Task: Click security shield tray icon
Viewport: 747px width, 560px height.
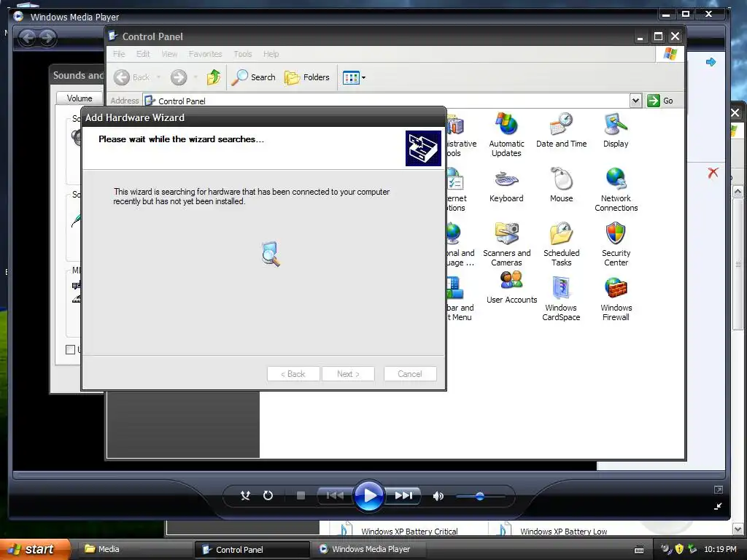Action: click(x=679, y=549)
